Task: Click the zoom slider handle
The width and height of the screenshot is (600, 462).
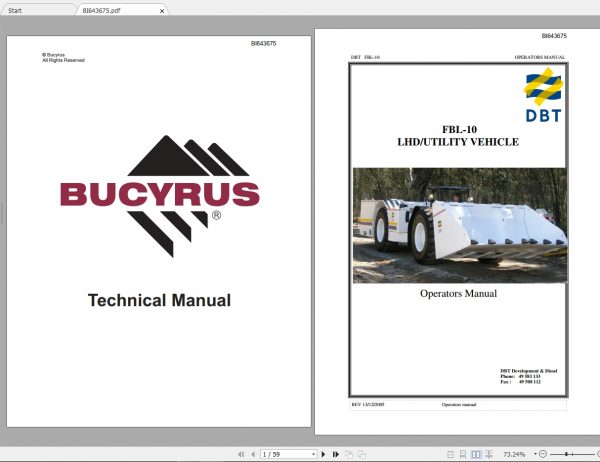Action: click(566, 454)
